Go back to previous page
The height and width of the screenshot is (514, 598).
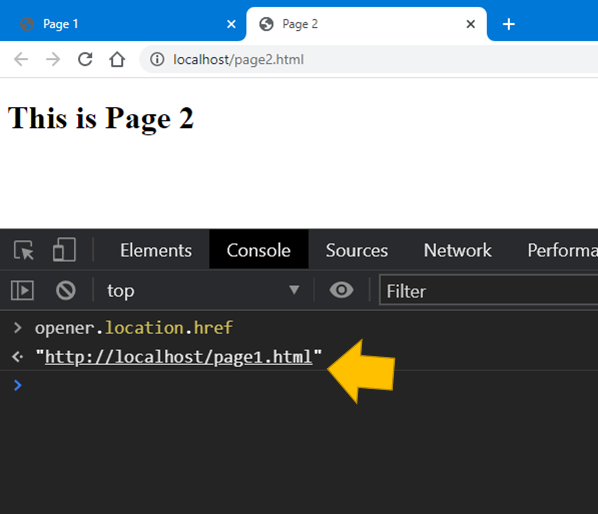click(x=21, y=59)
